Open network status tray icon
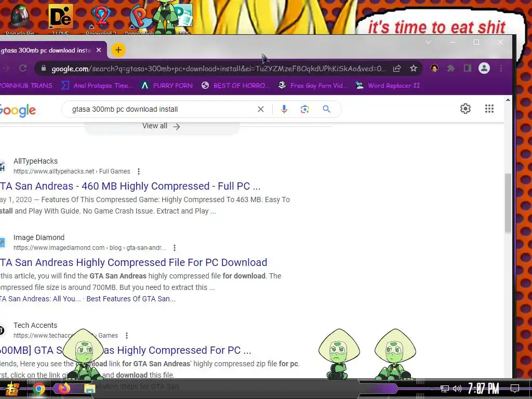 coord(445,389)
